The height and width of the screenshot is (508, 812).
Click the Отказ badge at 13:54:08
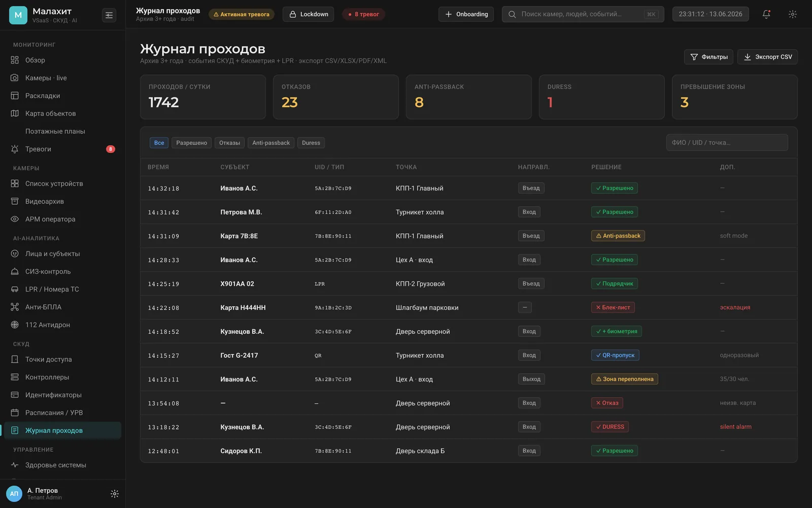607,403
